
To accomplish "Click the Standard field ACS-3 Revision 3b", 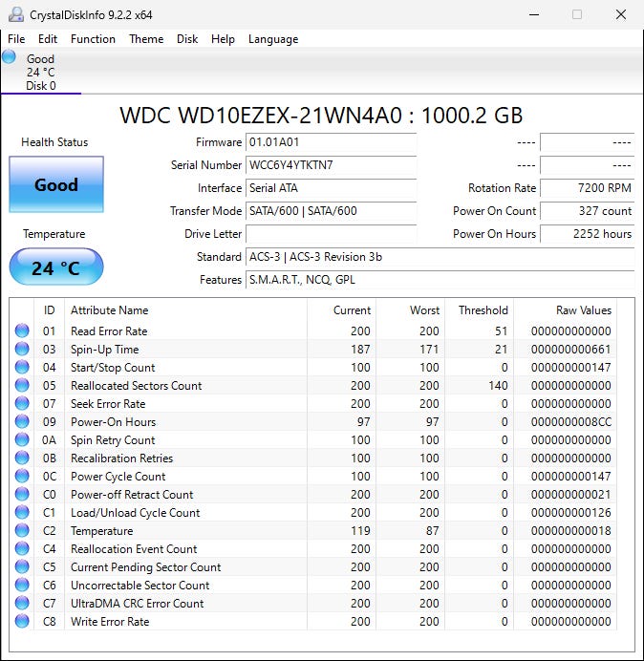I will [440, 257].
